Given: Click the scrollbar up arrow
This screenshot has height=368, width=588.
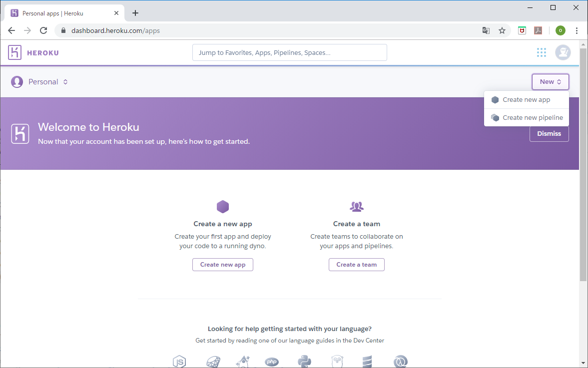Looking at the screenshot, I should 583,44.
